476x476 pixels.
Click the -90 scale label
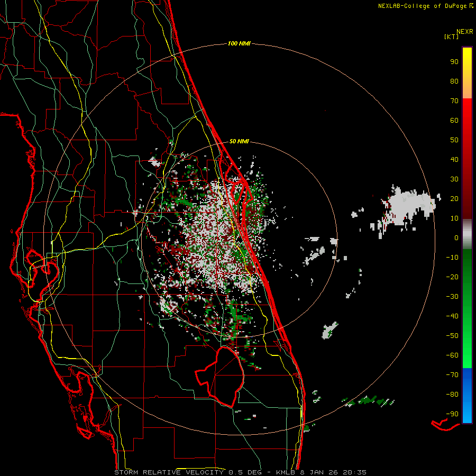pos(452,414)
